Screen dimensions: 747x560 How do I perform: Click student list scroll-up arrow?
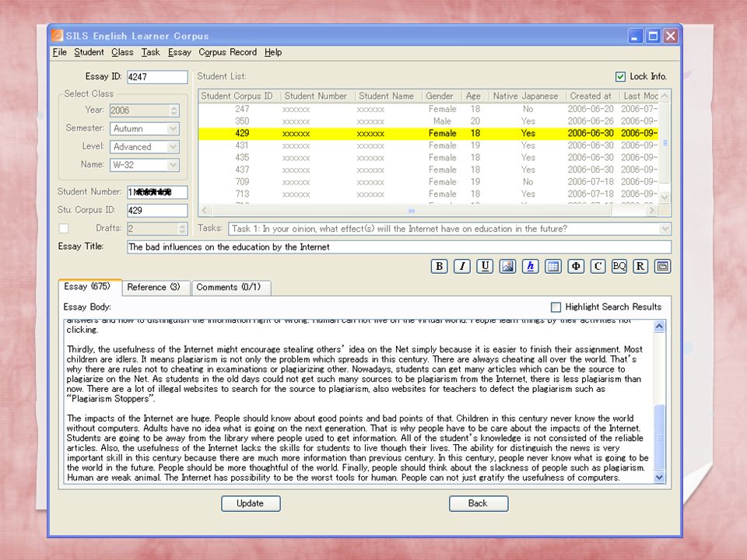coord(665,96)
